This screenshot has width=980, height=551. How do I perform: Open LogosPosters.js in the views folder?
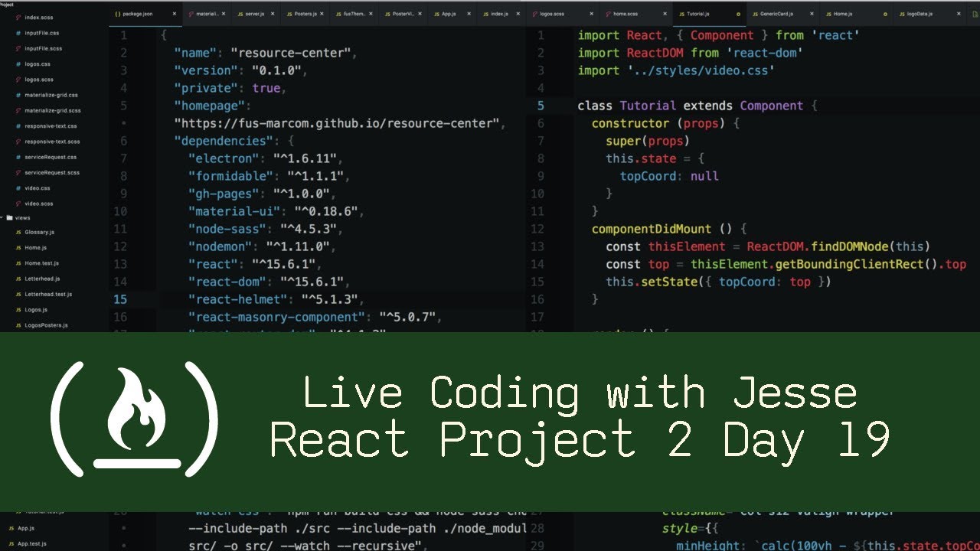46,325
